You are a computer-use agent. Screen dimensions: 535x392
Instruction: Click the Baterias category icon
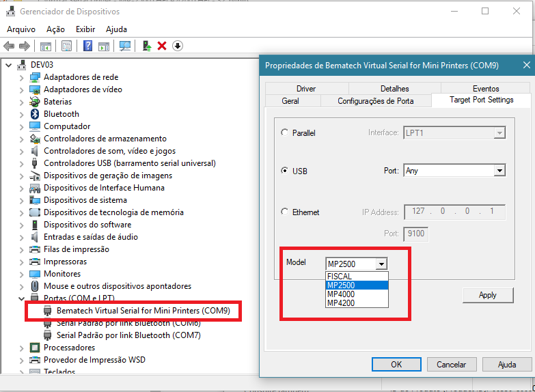(35, 102)
